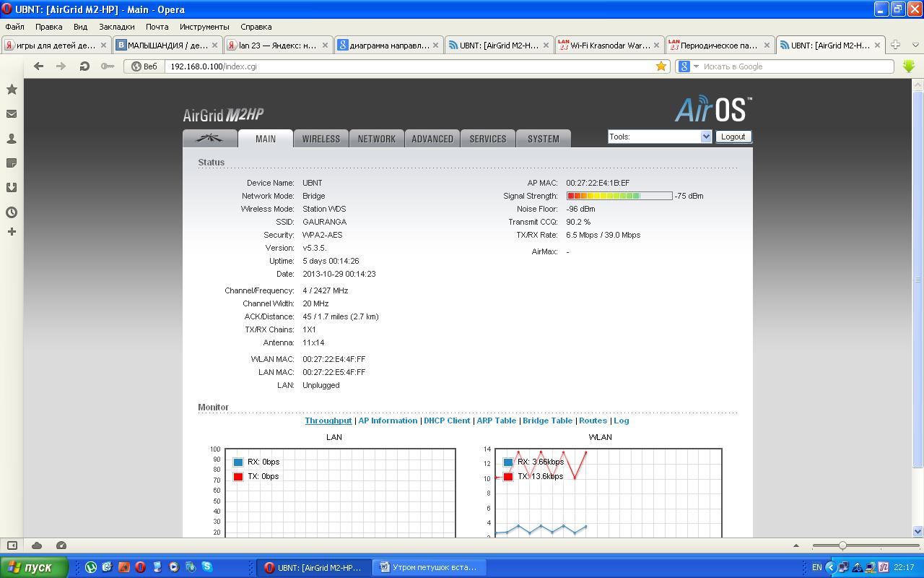Image resolution: width=924 pixels, height=578 pixels.
Task: Click the address bar URL field
Action: pyautogui.click(x=411, y=66)
